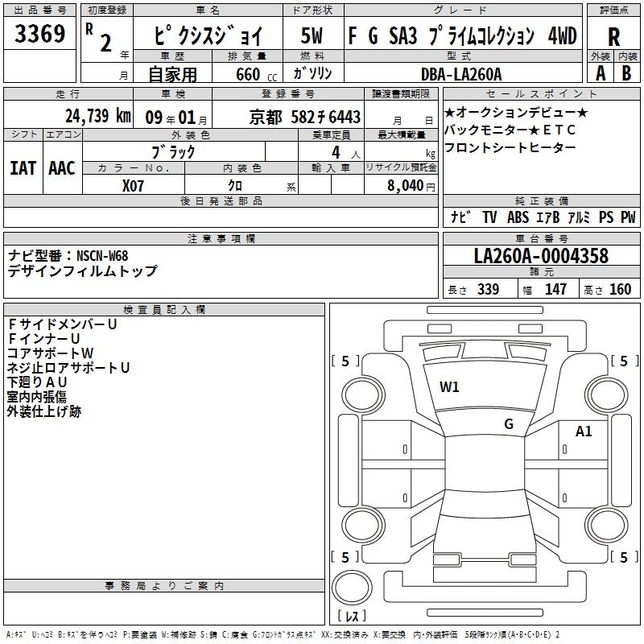Click the ABS equipment label
The height and width of the screenshot is (644, 644).
point(518,217)
